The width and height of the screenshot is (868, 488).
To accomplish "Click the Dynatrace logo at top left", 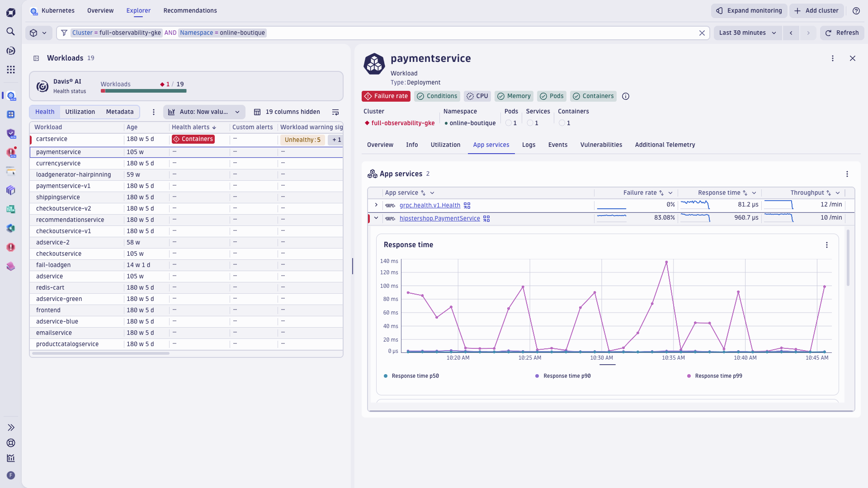I will [x=11, y=12].
